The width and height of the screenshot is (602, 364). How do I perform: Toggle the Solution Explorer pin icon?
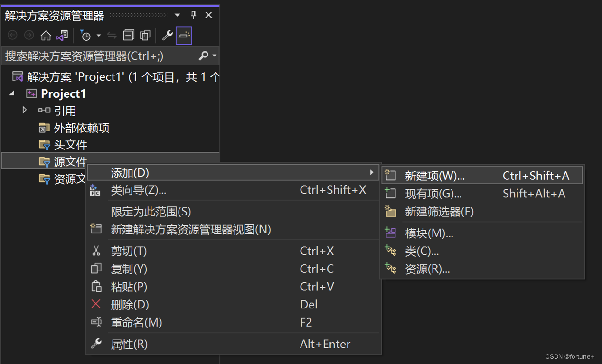tap(193, 15)
